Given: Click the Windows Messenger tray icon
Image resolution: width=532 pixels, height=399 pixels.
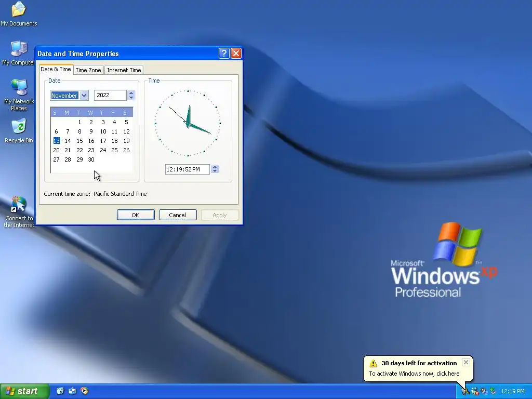Looking at the screenshot, I should coord(475,392).
